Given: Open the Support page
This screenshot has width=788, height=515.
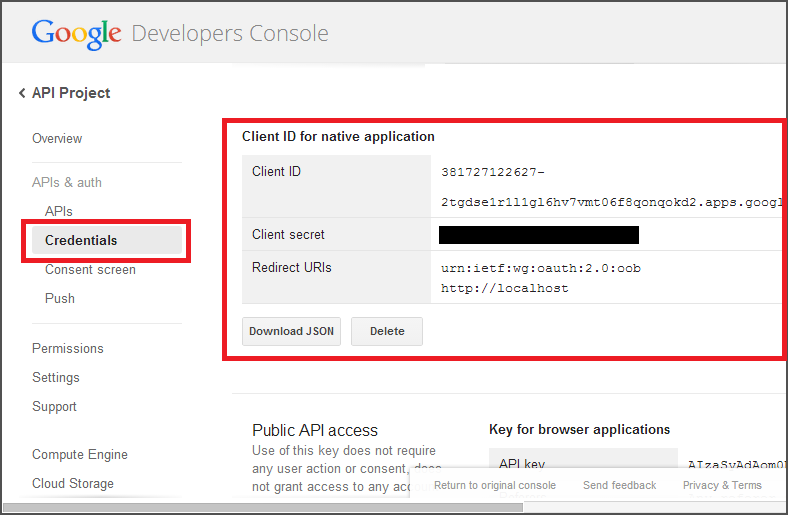Looking at the screenshot, I should [x=54, y=406].
